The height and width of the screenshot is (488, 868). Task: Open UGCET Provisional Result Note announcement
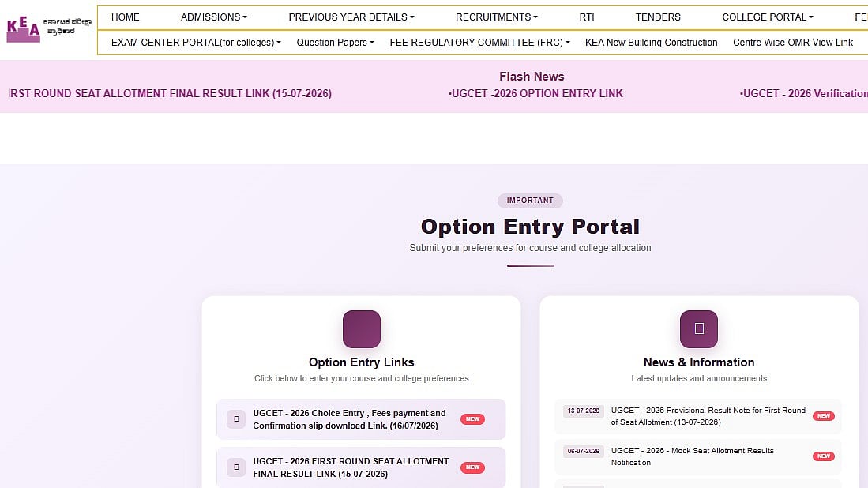coord(708,416)
